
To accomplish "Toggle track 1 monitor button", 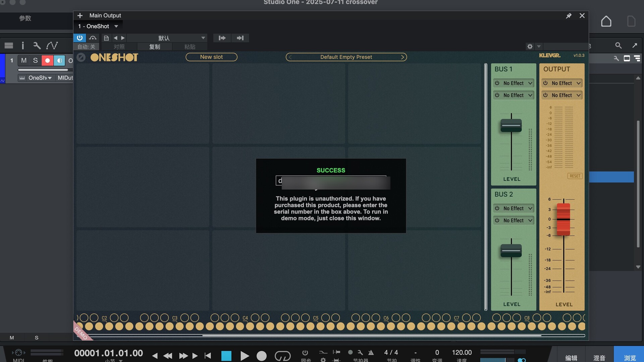I will tap(59, 60).
